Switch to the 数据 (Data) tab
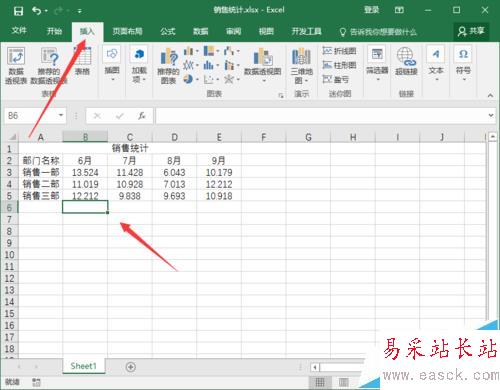 coord(201,31)
